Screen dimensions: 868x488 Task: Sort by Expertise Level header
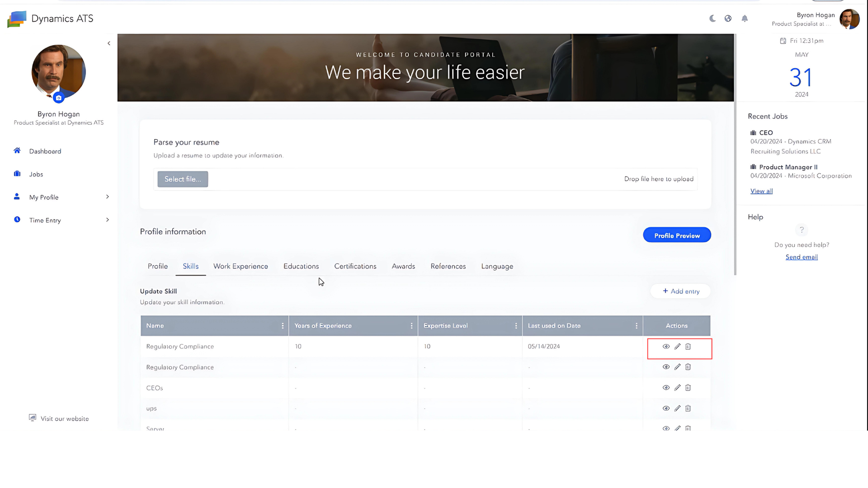click(445, 326)
